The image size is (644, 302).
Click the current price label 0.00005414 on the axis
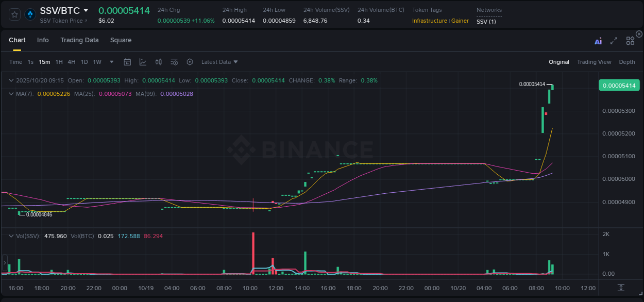tap(619, 85)
